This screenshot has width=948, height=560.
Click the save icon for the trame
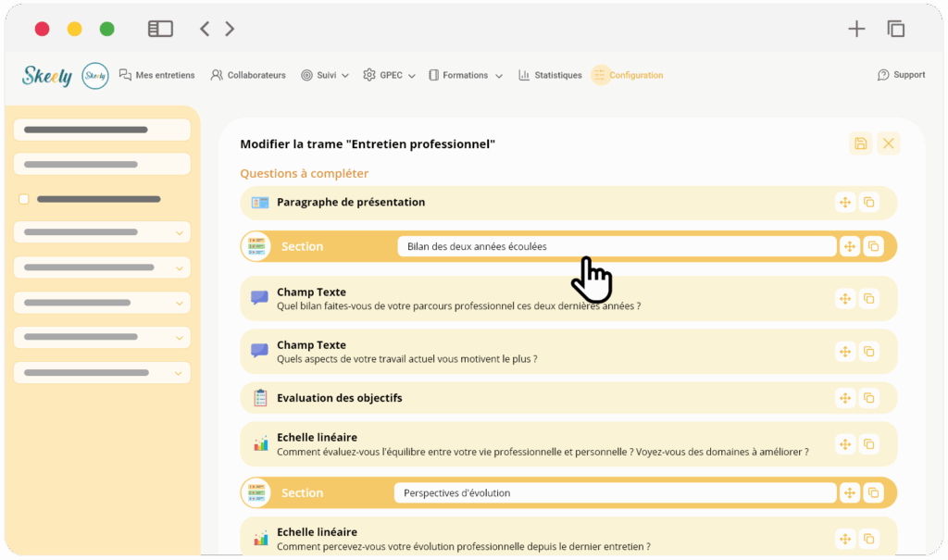860,143
